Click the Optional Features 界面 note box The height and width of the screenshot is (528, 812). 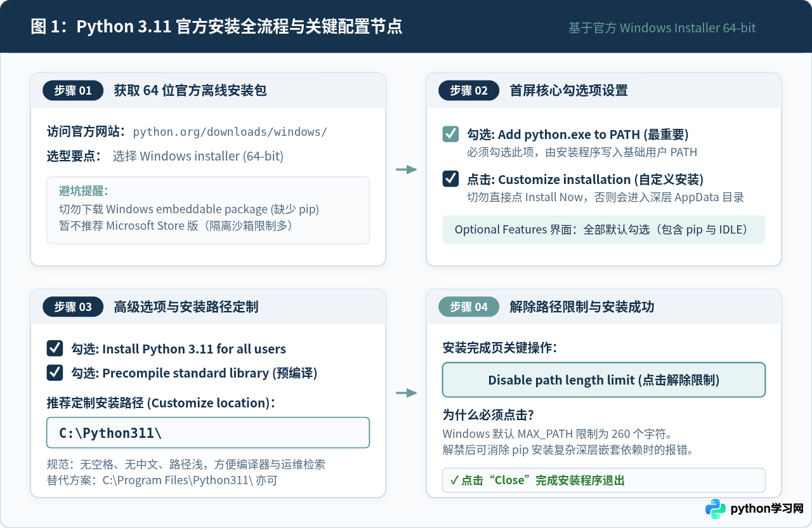pyautogui.click(x=604, y=230)
